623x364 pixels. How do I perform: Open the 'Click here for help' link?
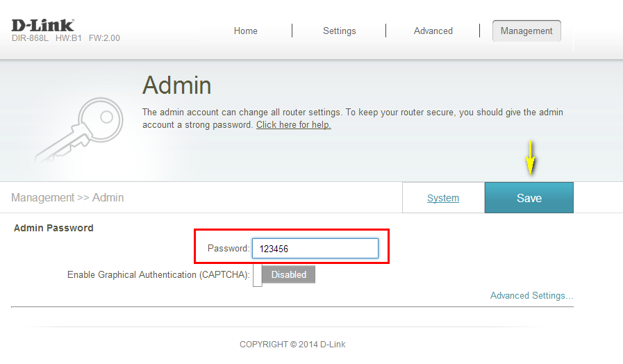click(293, 125)
